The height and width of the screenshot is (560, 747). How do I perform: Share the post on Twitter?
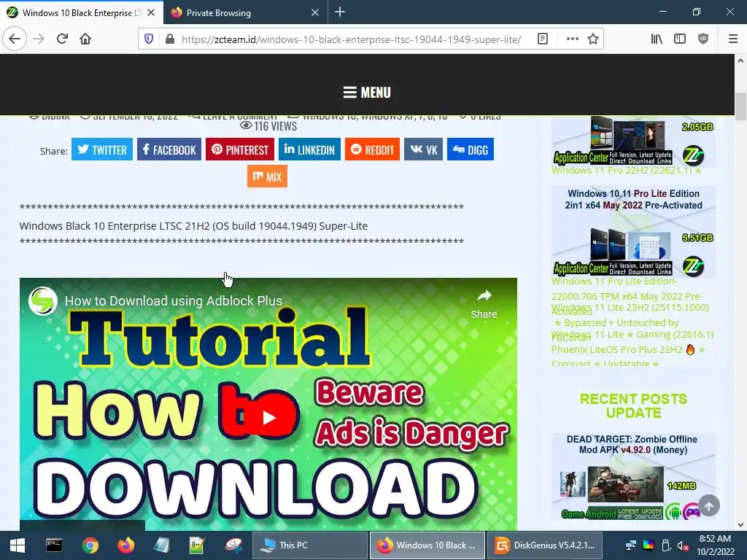[x=102, y=149]
